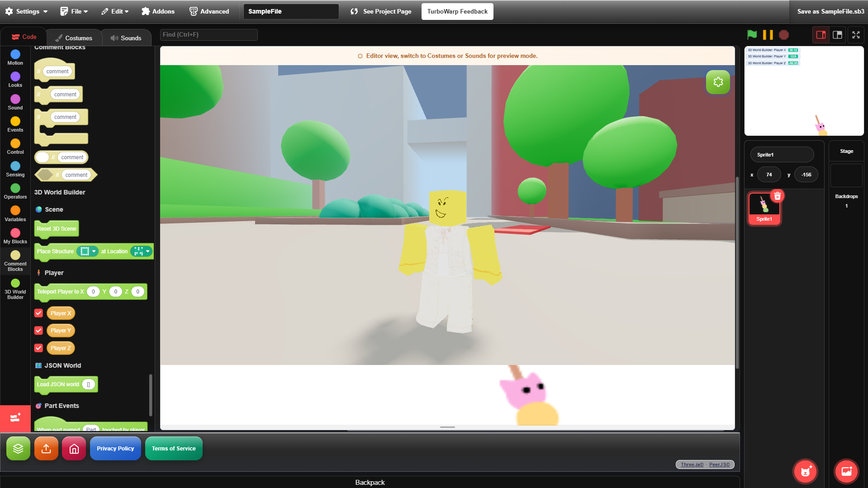868x488 pixels.
Task: Switch to the Sounds tab
Action: click(126, 38)
